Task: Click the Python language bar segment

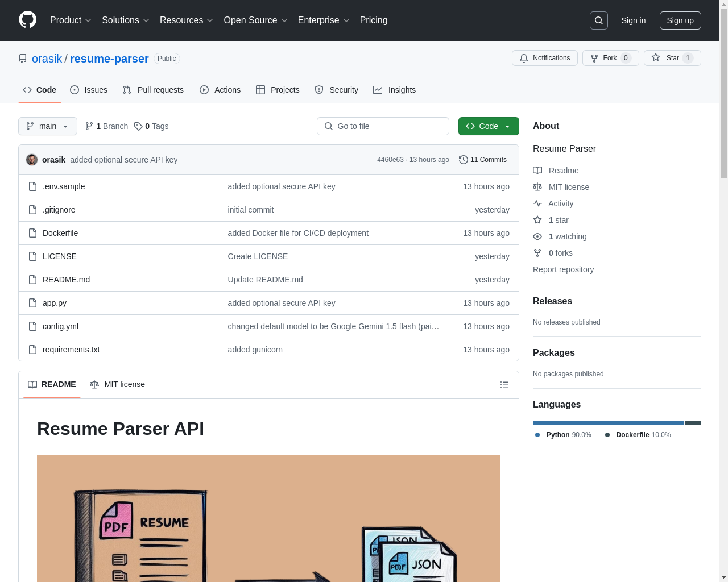Action: tap(608, 423)
